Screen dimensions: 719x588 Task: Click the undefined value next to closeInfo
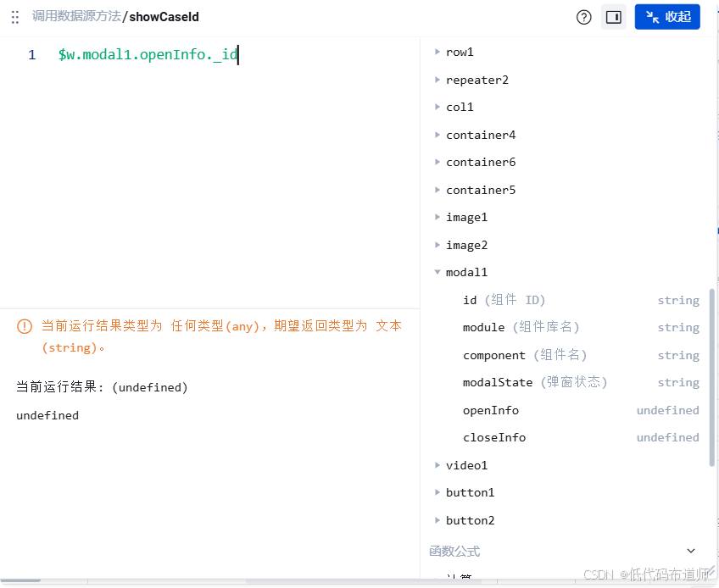(668, 437)
